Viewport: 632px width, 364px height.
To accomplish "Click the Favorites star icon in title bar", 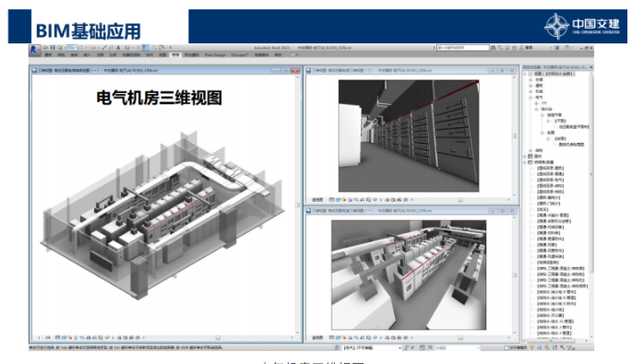I will (x=514, y=48).
